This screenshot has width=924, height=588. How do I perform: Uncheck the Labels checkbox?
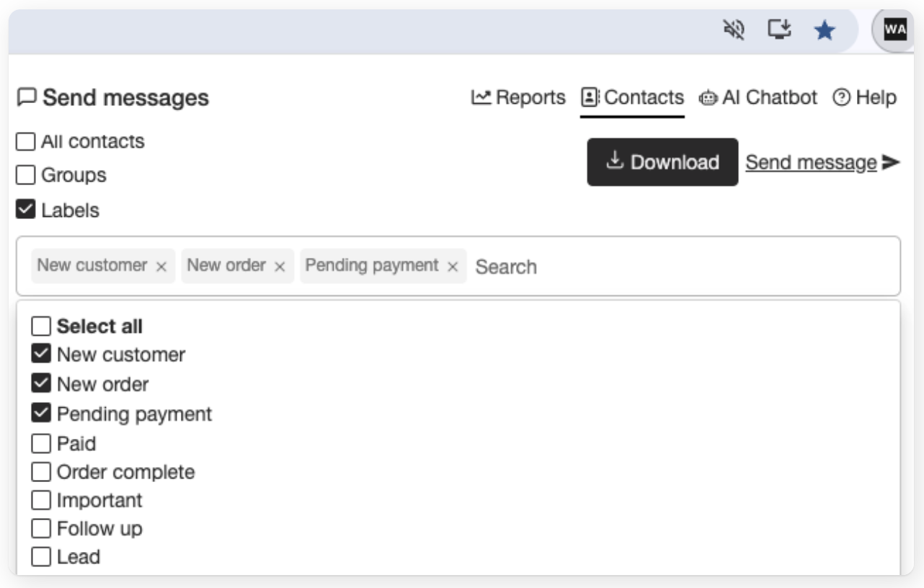coord(25,210)
